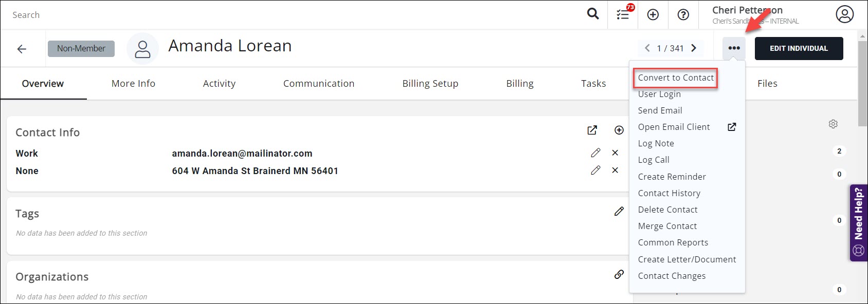Click the search magnifier icon

click(593, 14)
